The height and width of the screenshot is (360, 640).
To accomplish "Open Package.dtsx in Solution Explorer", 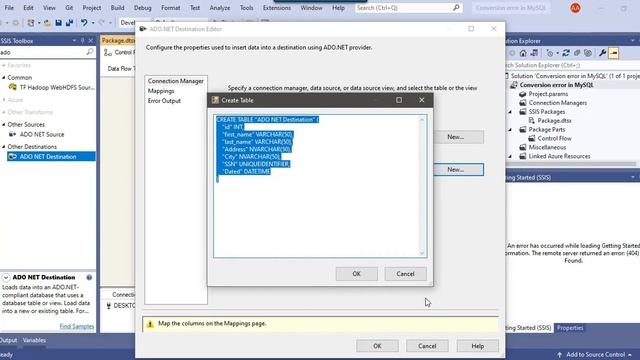I will [554, 120].
